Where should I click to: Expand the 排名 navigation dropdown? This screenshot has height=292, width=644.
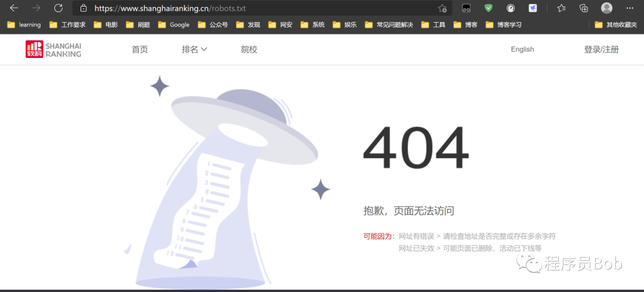point(194,50)
